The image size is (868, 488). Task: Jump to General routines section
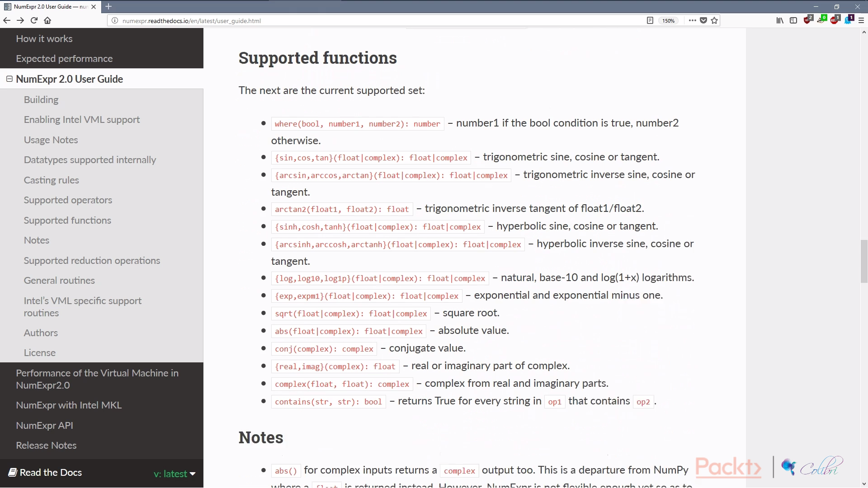click(59, 281)
